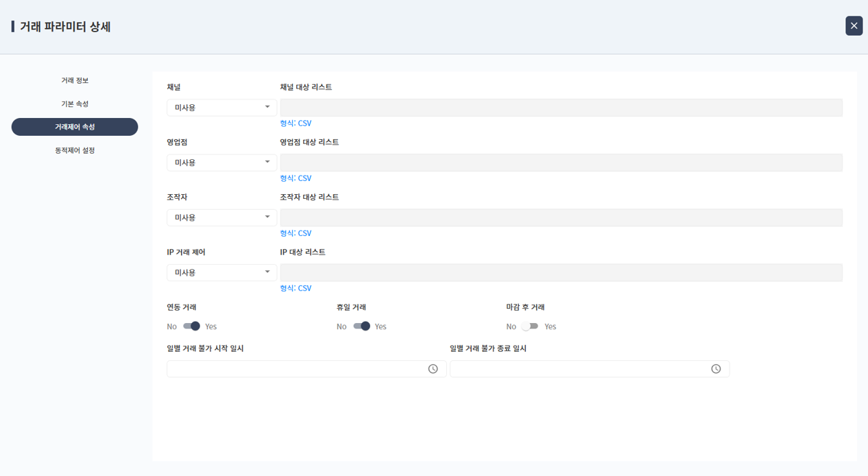Image resolution: width=868 pixels, height=476 pixels.
Task: Expand the IP 거래 제어 dropdown
Action: [221, 272]
